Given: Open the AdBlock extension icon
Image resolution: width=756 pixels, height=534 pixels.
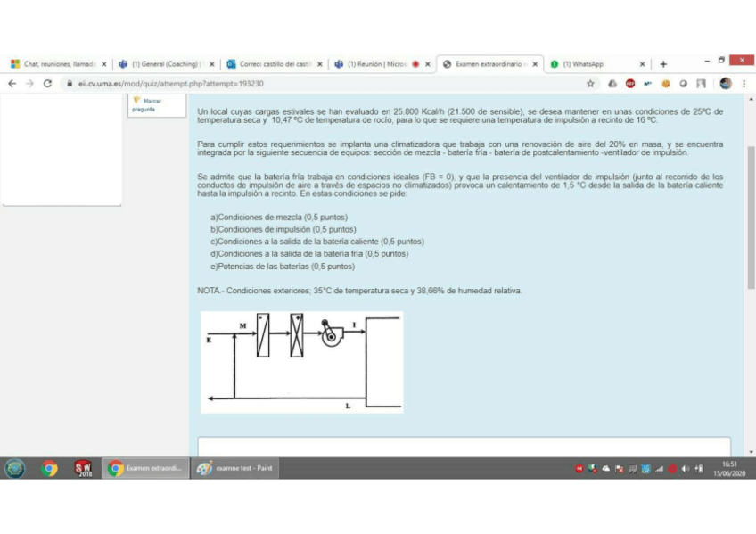Looking at the screenshot, I should coord(629,84).
